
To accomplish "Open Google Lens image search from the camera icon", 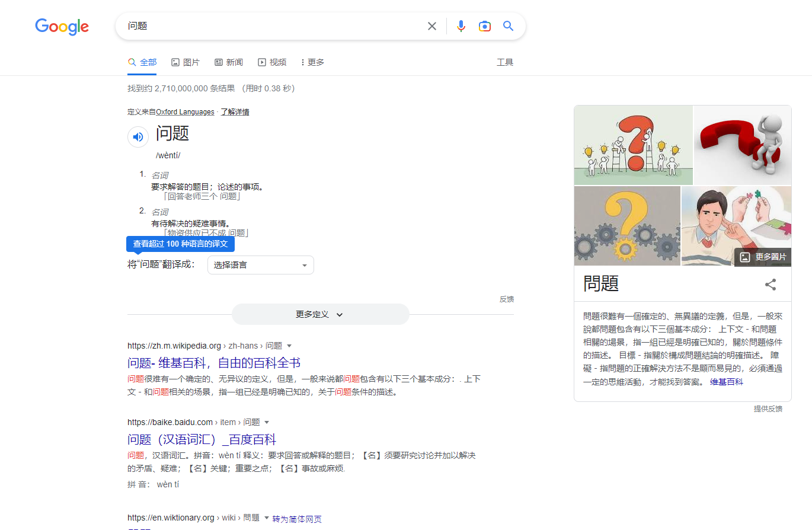I will (485, 26).
